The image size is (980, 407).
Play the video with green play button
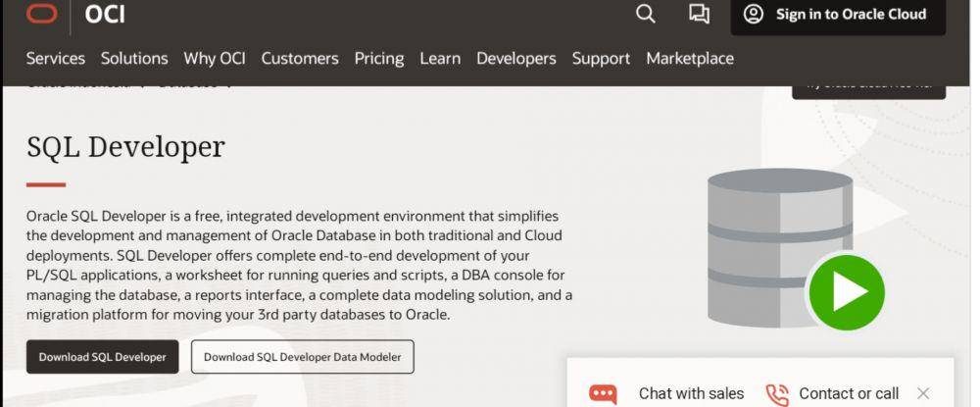(x=847, y=292)
